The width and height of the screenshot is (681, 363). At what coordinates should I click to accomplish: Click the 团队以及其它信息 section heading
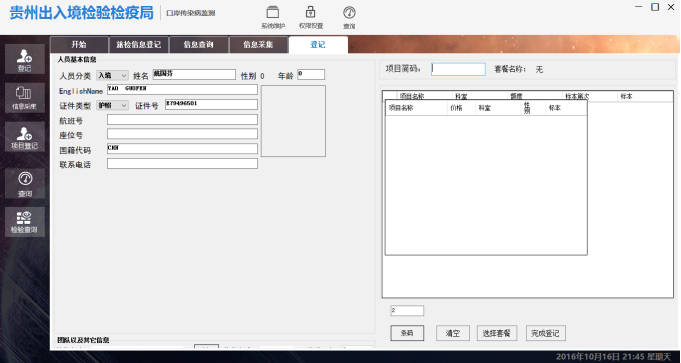83,340
